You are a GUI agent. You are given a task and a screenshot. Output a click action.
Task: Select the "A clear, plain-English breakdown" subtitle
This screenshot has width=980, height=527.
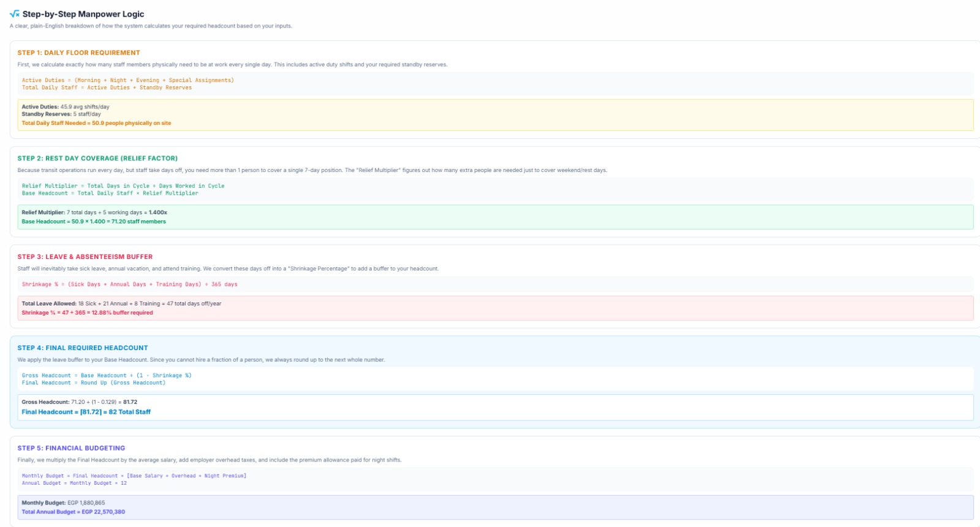coord(151,26)
